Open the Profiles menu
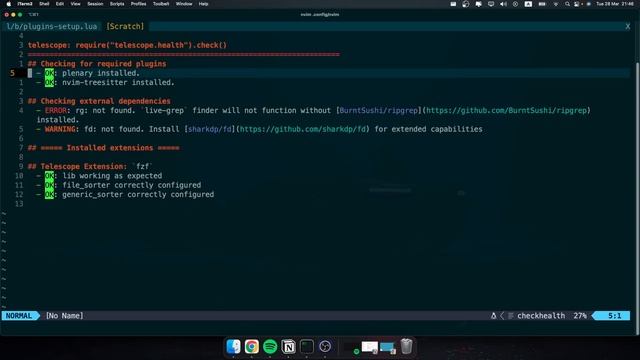 click(138, 4)
